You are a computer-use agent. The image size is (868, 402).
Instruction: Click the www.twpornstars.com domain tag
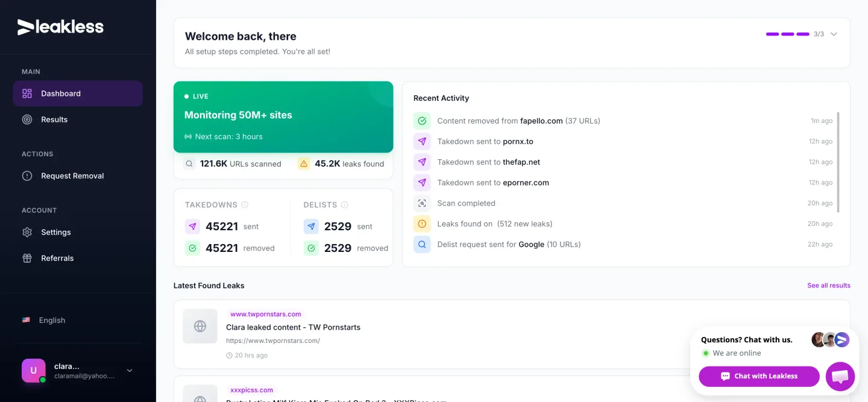[x=265, y=314]
